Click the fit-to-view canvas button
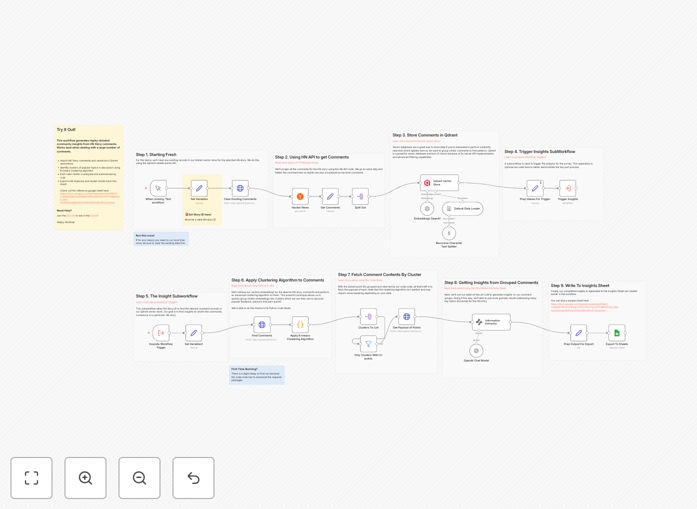This screenshot has height=509, width=697. [x=32, y=478]
